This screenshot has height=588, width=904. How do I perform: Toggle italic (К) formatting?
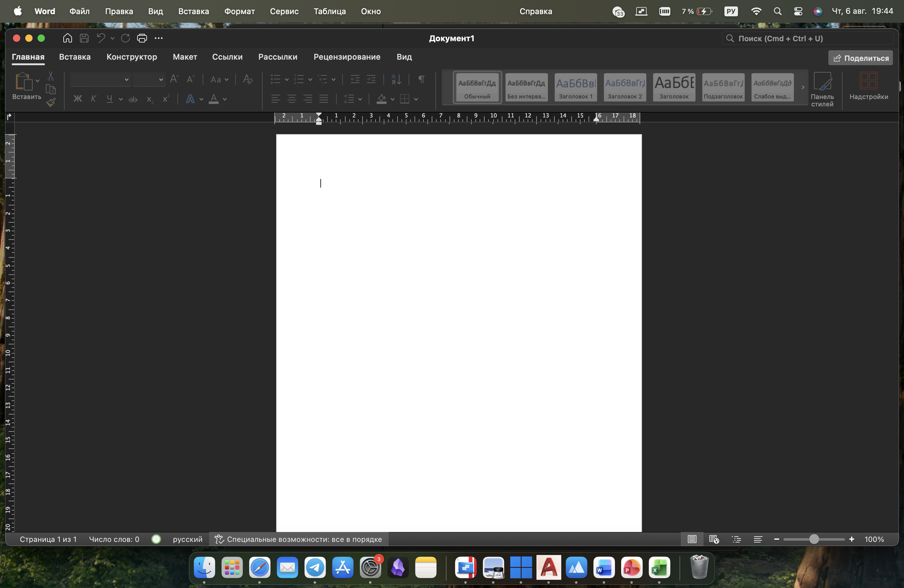click(93, 99)
